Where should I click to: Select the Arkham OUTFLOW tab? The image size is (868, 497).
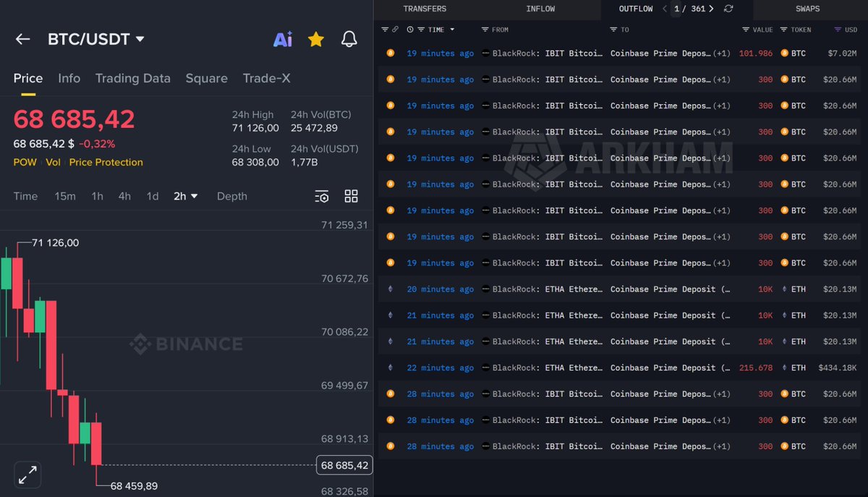(x=636, y=9)
